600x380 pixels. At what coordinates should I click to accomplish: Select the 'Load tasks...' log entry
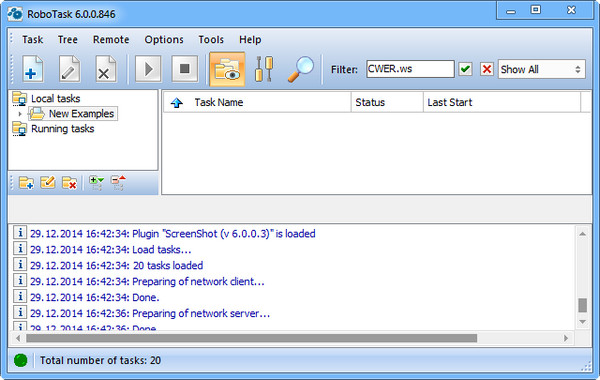click(x=111, y=250)
